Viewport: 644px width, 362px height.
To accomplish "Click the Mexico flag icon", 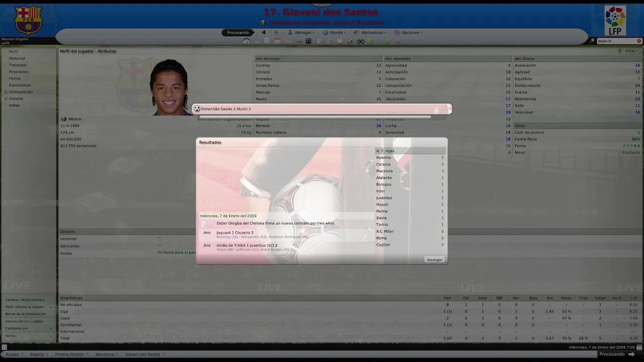I will [x=63, y=119].
